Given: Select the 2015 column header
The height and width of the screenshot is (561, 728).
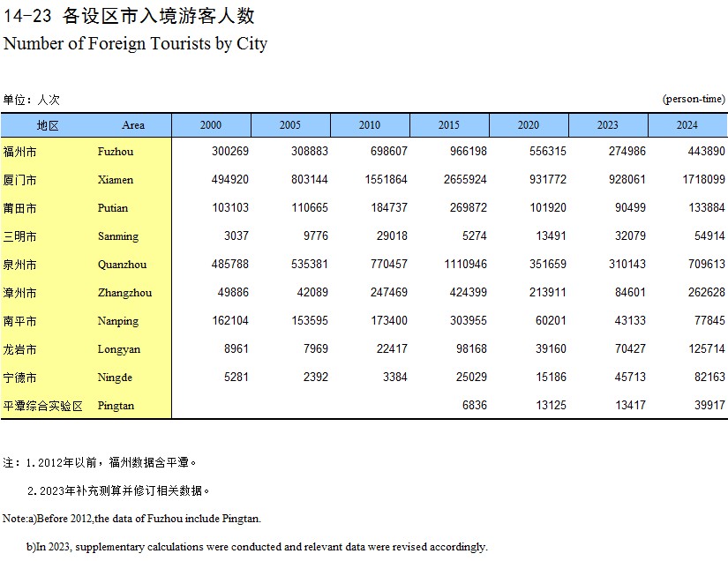Looking at the screenshot, I should coord(448,125).
